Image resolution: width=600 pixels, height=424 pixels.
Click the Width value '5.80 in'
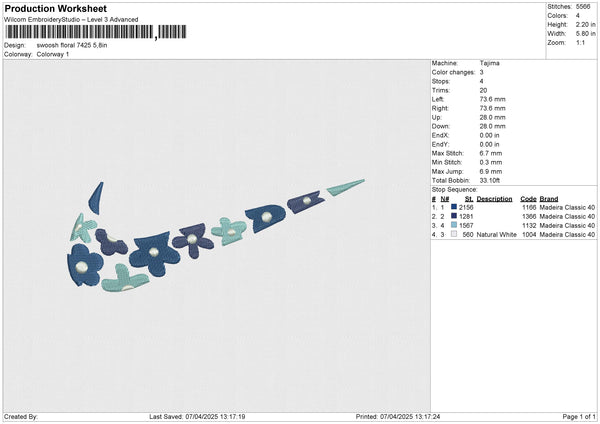click(585, 34)
